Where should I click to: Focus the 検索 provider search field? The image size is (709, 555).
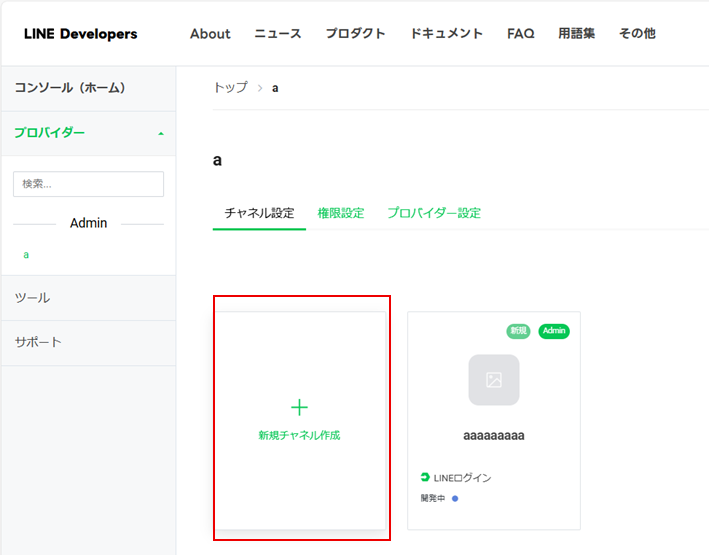89,184
